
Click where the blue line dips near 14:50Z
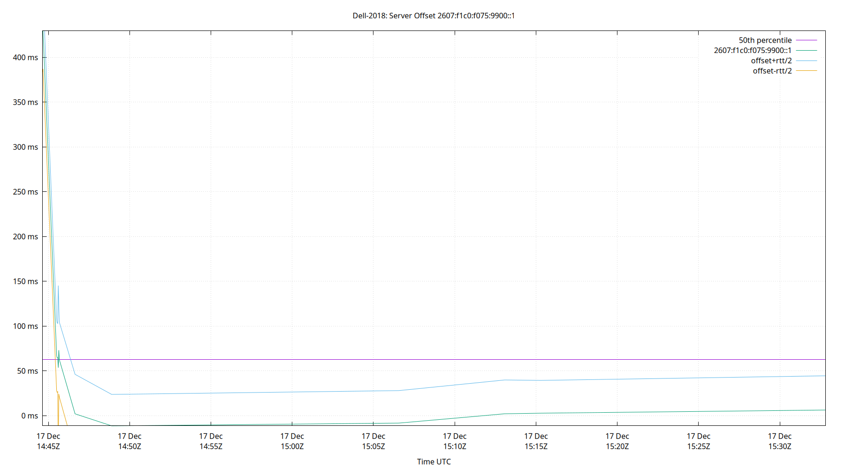click(111, 394)
